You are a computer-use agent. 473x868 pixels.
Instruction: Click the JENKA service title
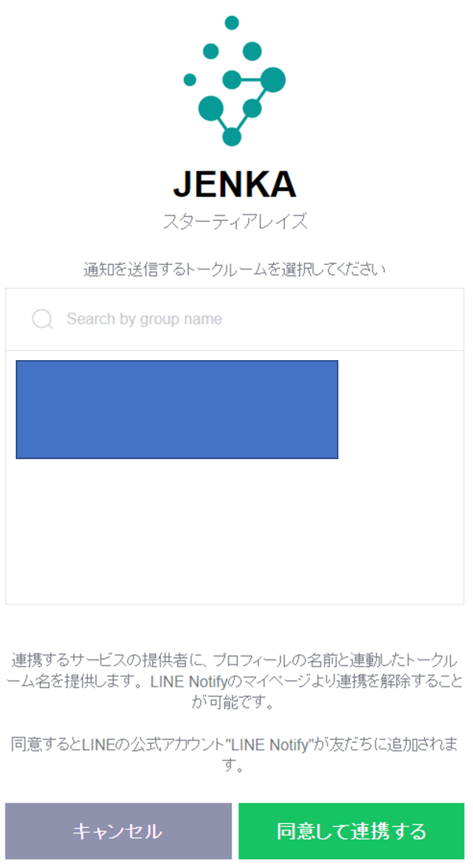click(x=235, y=184)
